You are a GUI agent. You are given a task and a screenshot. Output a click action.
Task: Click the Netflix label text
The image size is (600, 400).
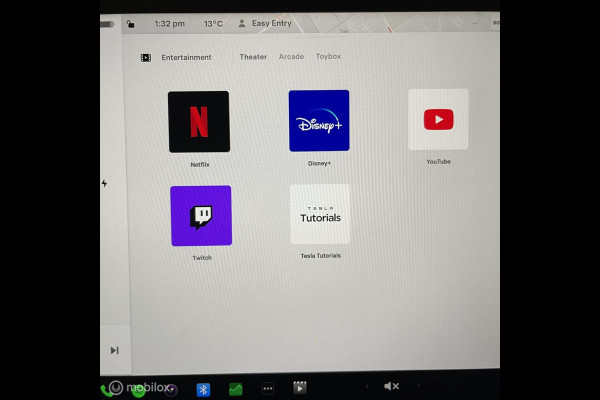tap(200, 165)
